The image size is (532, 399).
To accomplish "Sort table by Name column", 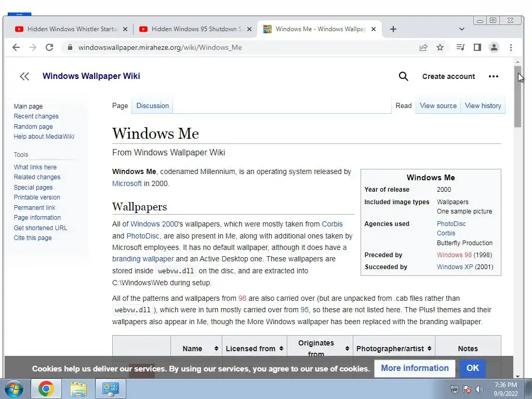I will click(x=196, y=349).
